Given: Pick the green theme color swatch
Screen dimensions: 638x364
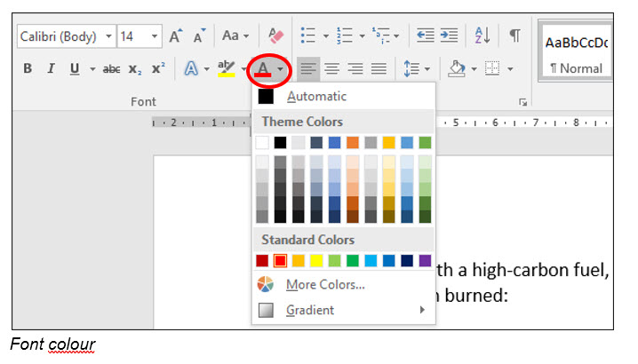Looking at the screenshot, I should (425, 143).
